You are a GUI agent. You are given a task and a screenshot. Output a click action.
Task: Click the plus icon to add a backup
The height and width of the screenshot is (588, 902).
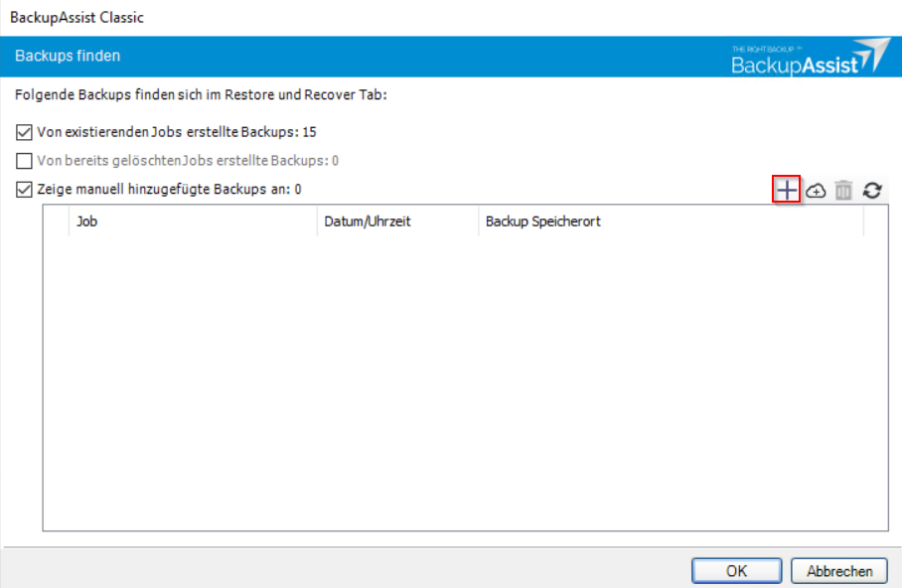(x=787, y=190)
